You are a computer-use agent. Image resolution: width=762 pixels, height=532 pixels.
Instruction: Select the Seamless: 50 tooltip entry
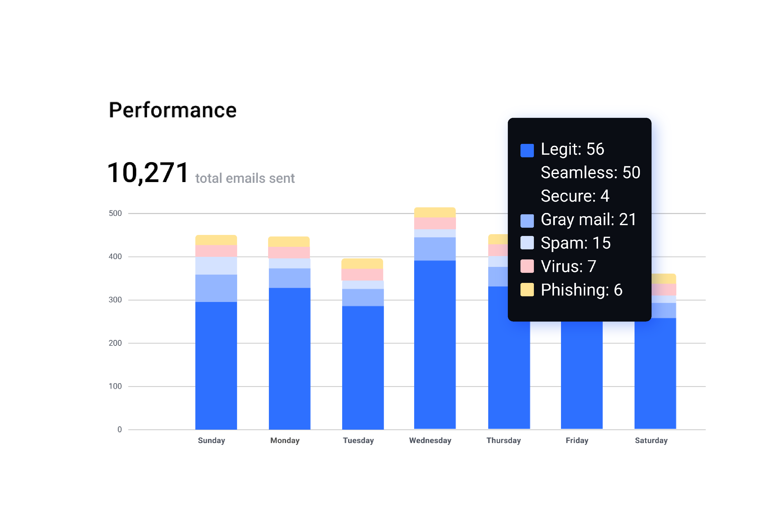pyautogui.click(x=590, y=173)
